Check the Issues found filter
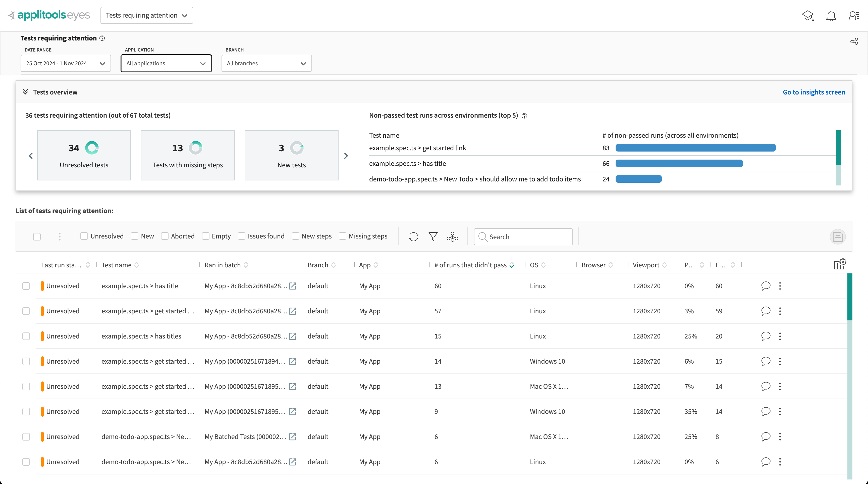This screenshot has height=484, width=868. click(x=242, y=236)
